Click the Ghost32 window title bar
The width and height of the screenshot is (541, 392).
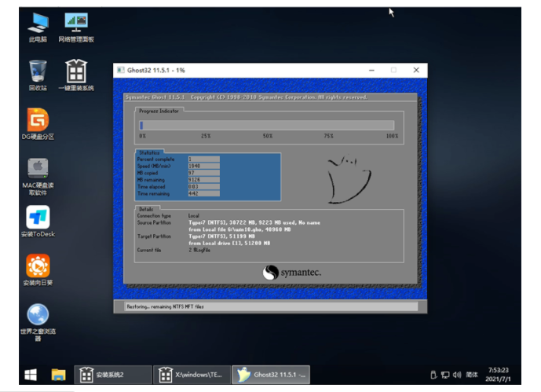click(x=236, y=70)
